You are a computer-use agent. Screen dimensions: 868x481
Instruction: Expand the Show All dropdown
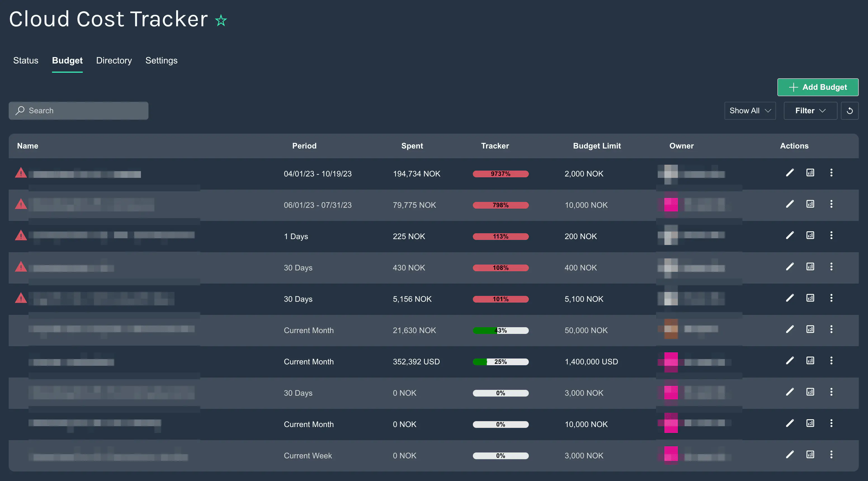[x=750, y=110]
